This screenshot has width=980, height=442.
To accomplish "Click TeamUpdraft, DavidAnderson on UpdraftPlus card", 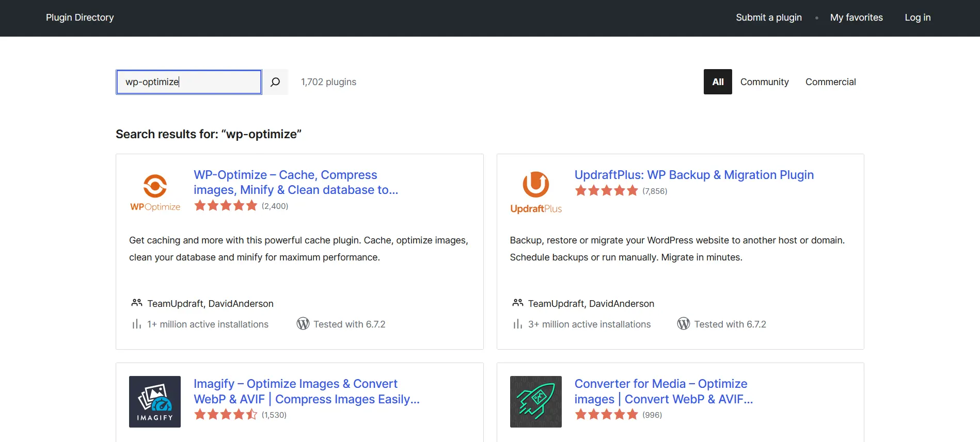I will tap(591, 304).
